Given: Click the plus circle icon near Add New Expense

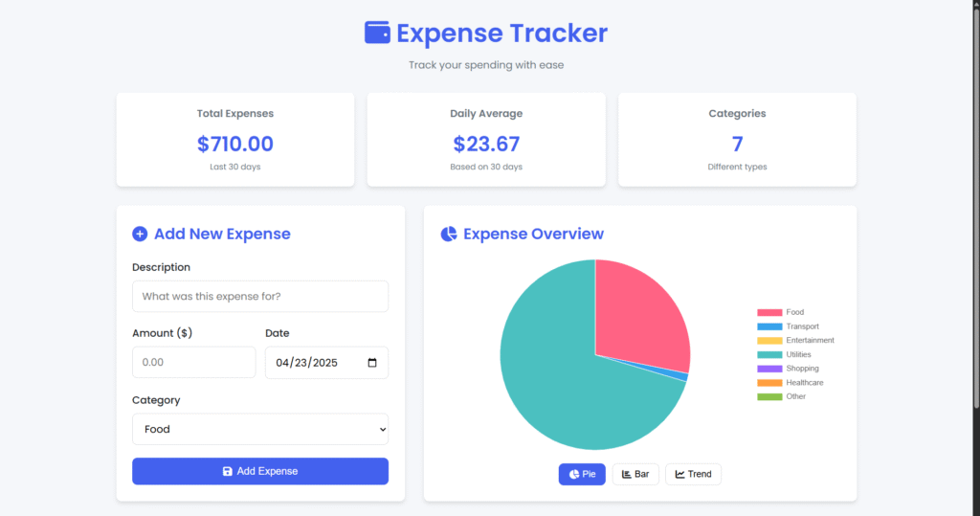Looking at the screenshot, I should pos(140,234).
